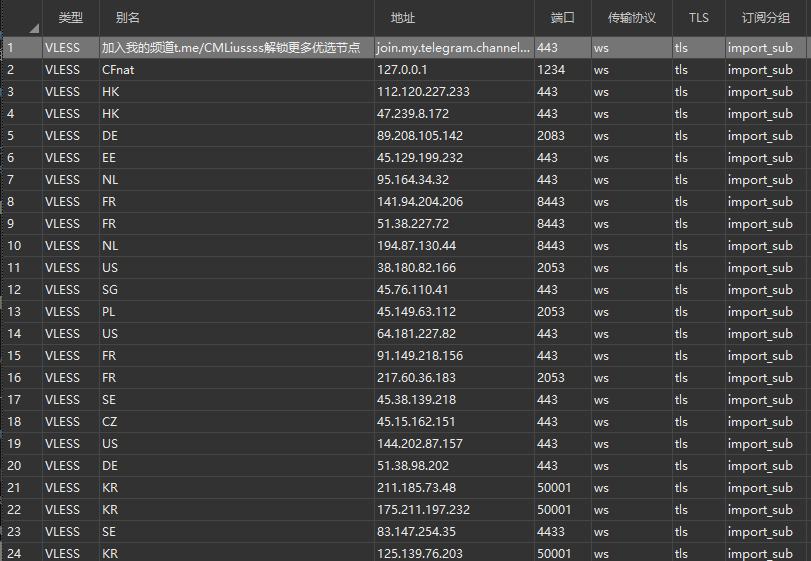Click port 4433 cell in row 23

551,532
